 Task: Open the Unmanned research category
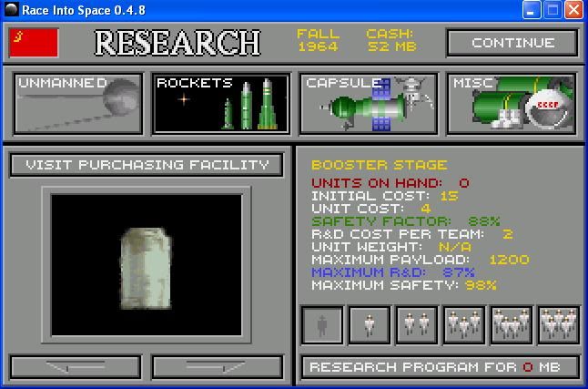[x=78, y=104]
